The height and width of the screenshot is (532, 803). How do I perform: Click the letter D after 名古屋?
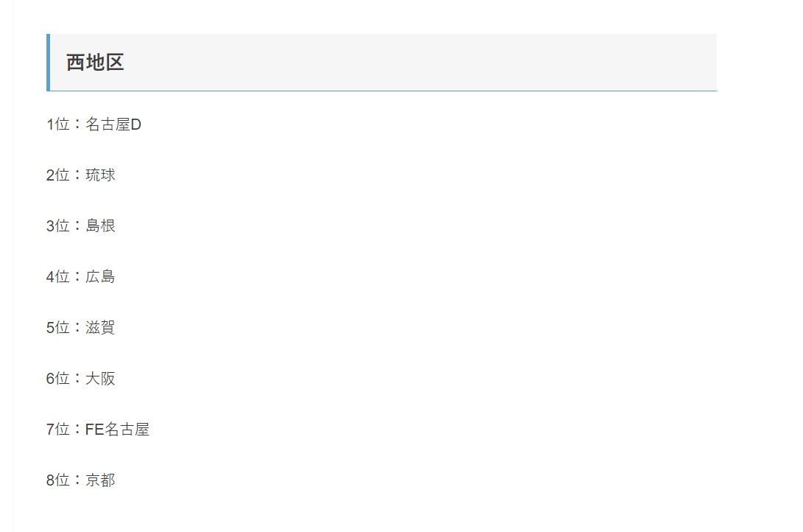136,125
